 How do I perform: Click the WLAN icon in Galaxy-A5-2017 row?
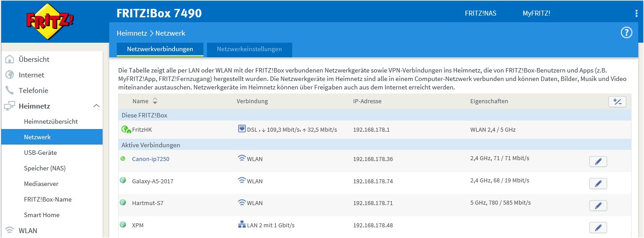pyautogui.click(x=242, y=180)
